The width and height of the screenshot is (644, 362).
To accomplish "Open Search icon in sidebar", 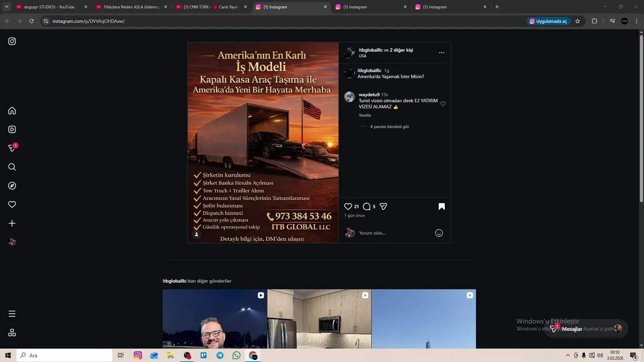I will [x=12, y=167].
